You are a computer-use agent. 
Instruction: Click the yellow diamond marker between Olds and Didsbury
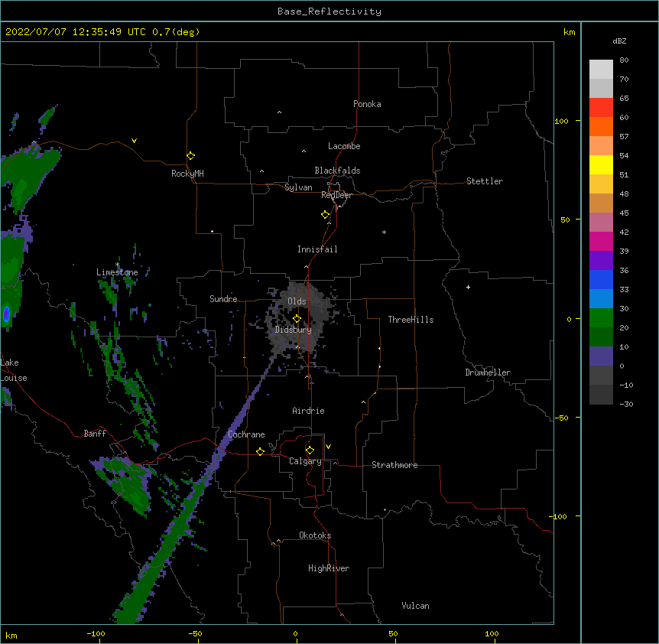tap(297, 318)
